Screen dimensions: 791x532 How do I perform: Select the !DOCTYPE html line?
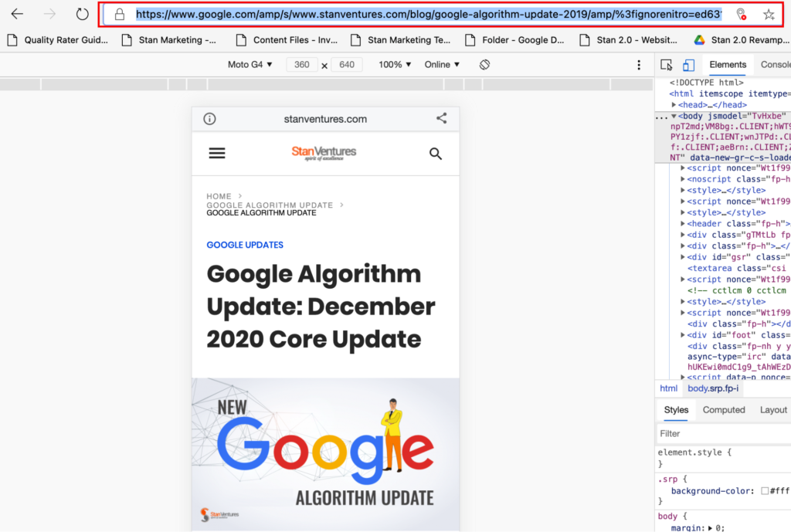(706, 83)
